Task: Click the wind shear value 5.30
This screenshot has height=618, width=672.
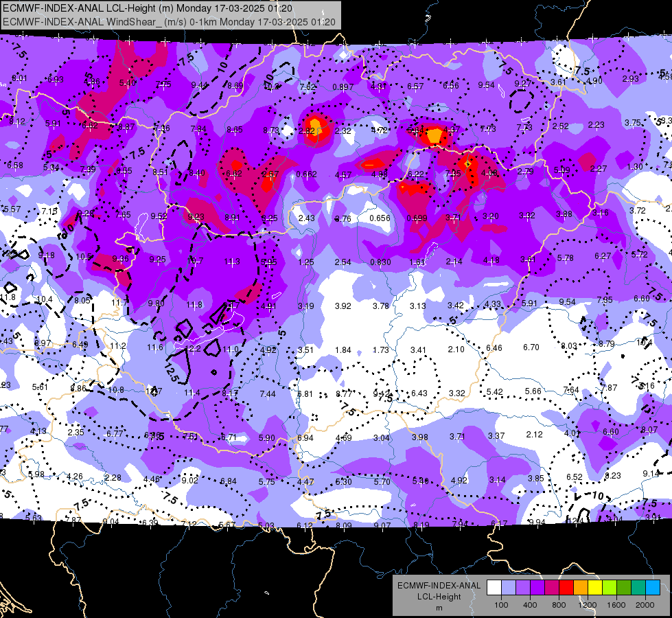Action: point(344,482)
